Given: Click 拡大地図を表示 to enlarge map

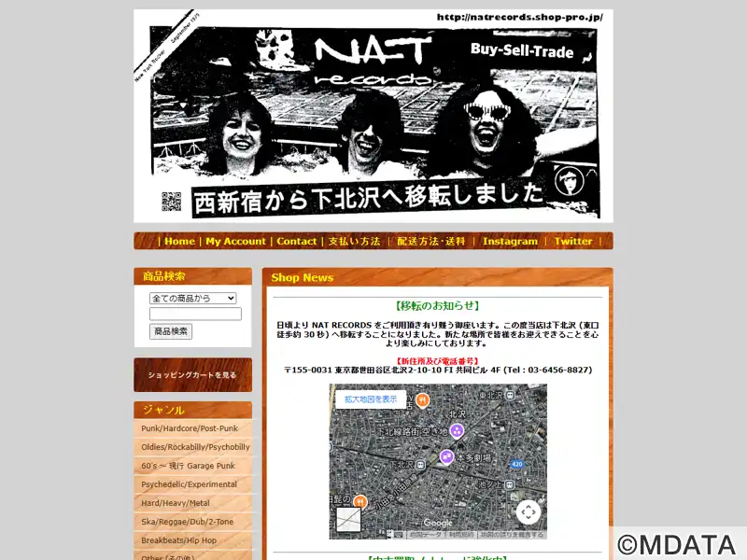Looking at the screenshot, I should click(371, 399).
